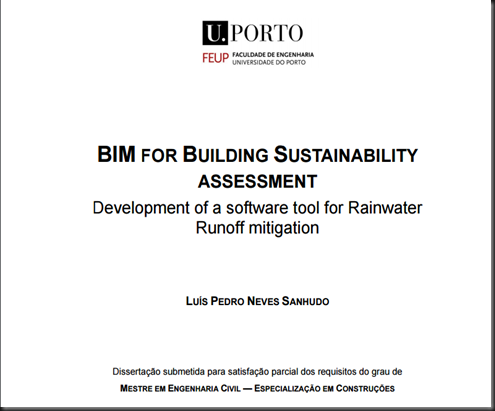Click the black U. square logo
Viewport: 495px width, 411px height.
(215, 33)
